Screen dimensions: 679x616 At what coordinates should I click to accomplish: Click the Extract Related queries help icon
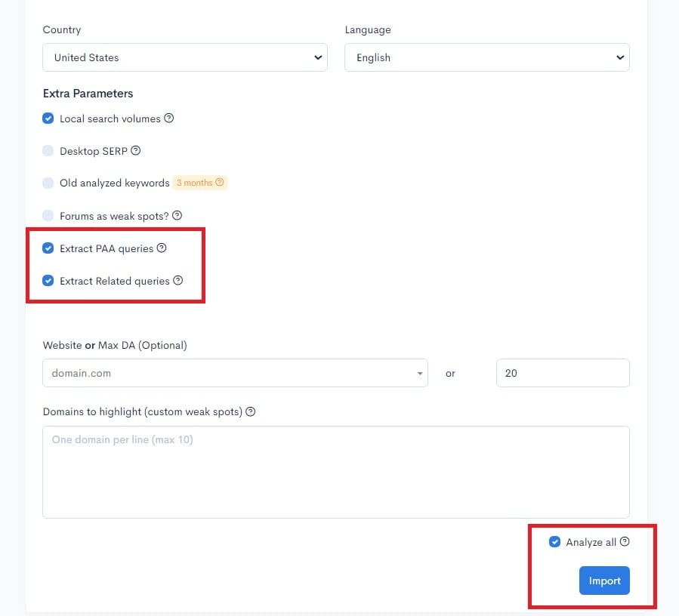point(178,281)
